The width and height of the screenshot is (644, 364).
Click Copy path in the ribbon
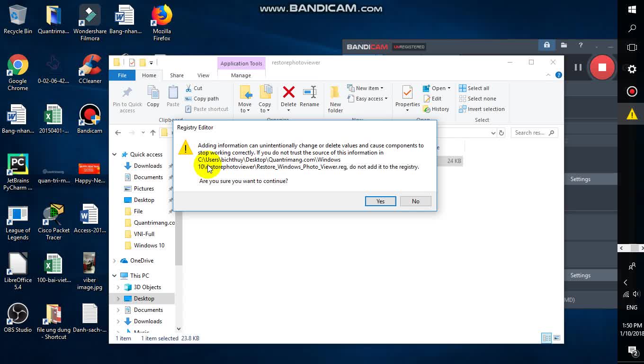point(202,99)
